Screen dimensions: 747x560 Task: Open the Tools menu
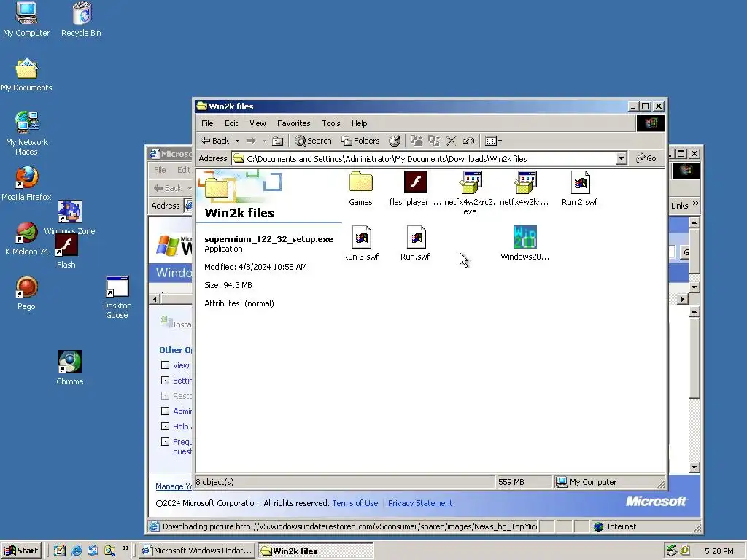[330, 123]
